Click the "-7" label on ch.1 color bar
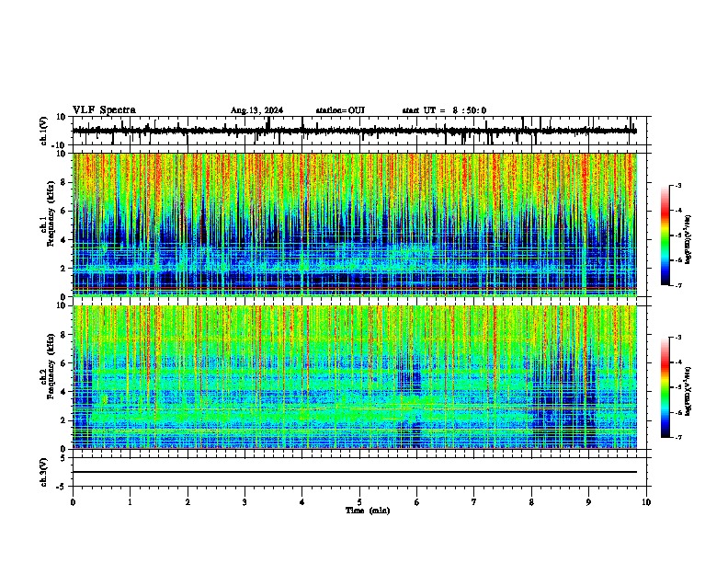This screenshot has width=728, height=563. pos(677,286)
